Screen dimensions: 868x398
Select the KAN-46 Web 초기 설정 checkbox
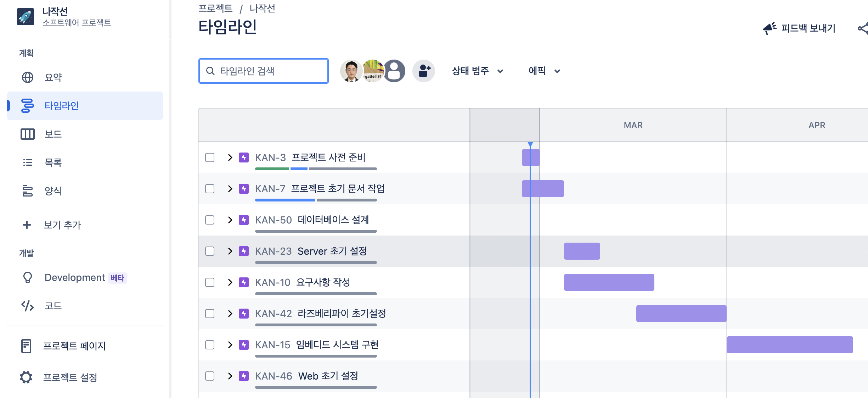click(x=210, y=376)
